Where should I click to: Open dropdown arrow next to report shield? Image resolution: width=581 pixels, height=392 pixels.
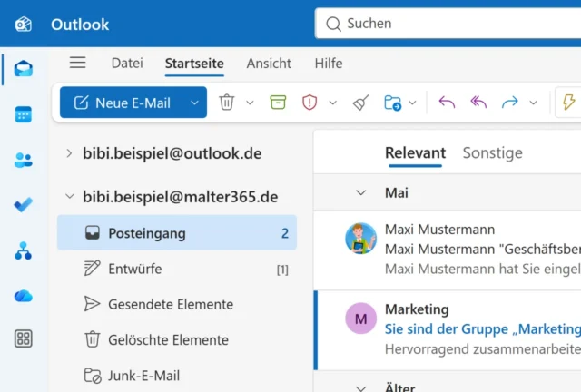[x=333, y=103]
